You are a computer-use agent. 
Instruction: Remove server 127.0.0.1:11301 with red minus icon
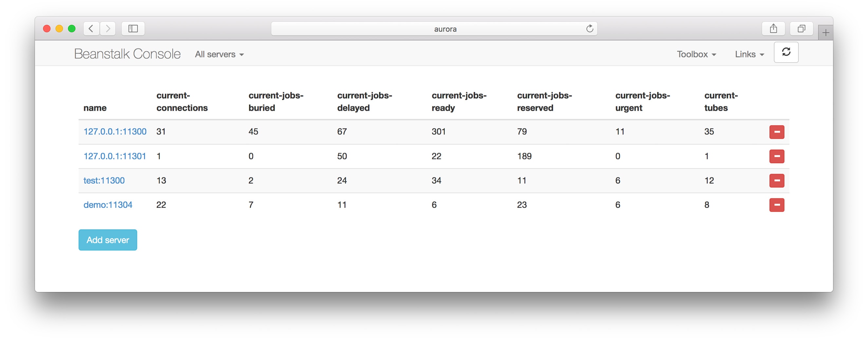(777, 156)
